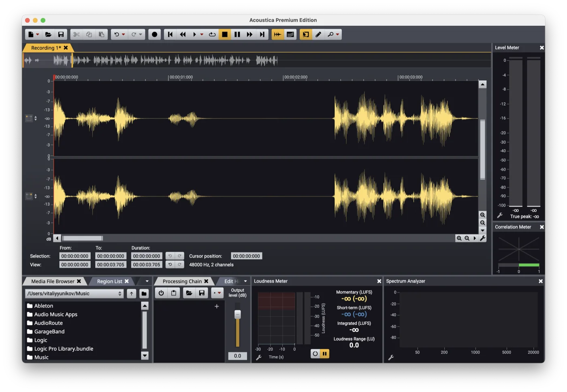Open the zoom tool dropdown arrow
The width and height of the screenshot is (567, 392).
[337, 34]
